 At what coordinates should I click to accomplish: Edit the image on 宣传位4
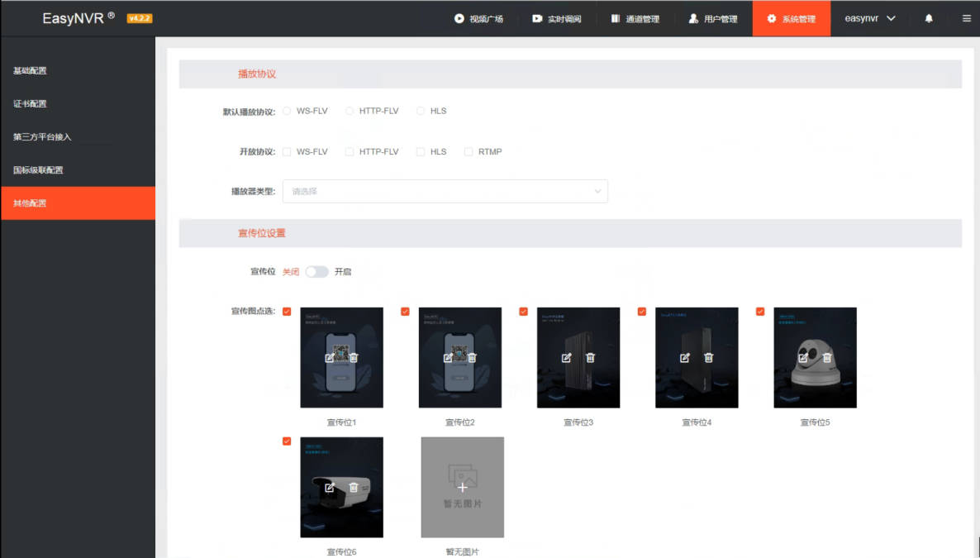685,358
